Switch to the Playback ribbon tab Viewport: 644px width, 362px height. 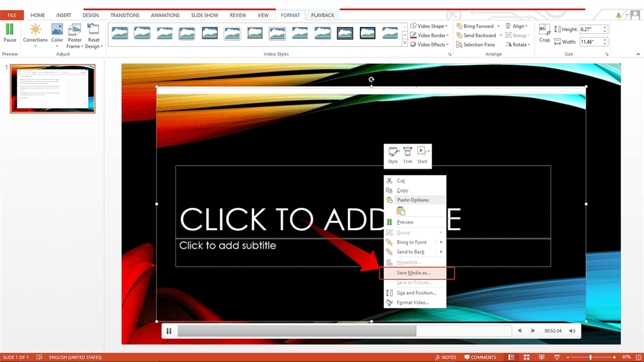tap(323, 15)
